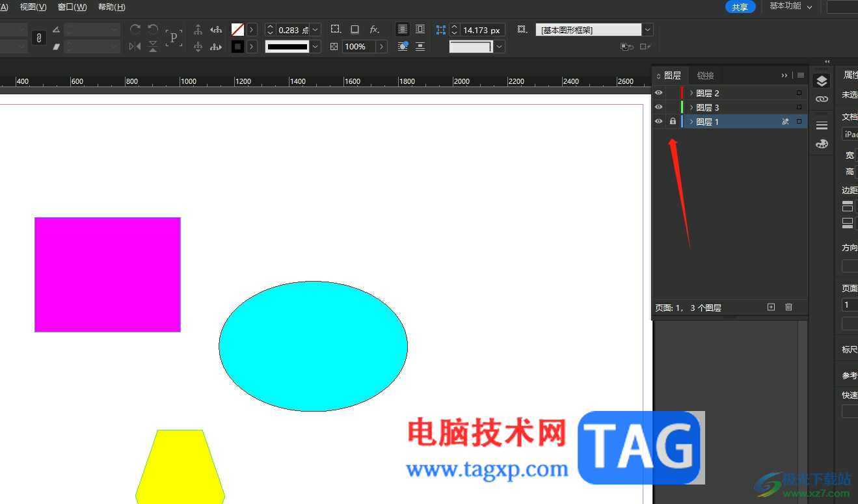The width and height of the screenshot is (858, 504).
Task: Open 基本功能 workspace dropdown
Action: 791,7
